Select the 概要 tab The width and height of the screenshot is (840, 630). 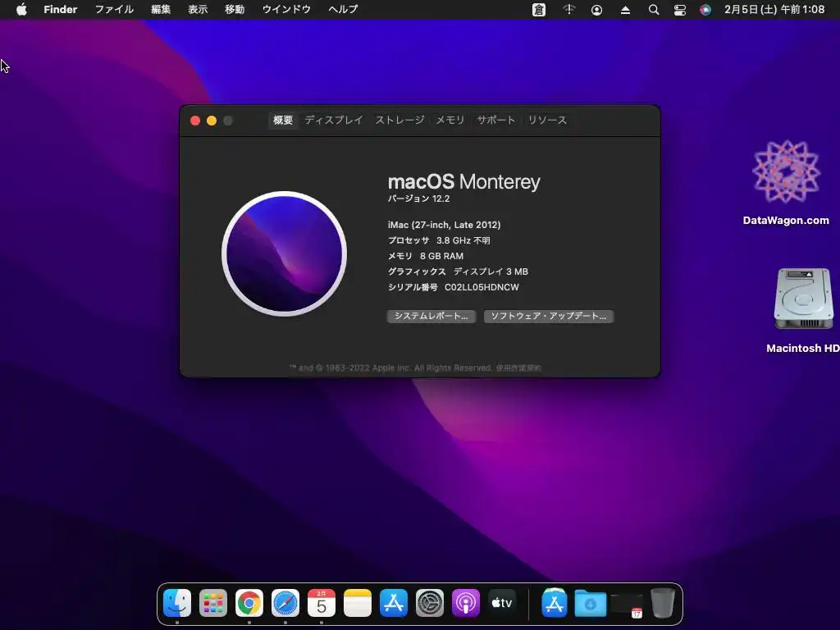(x=283, y=120)
